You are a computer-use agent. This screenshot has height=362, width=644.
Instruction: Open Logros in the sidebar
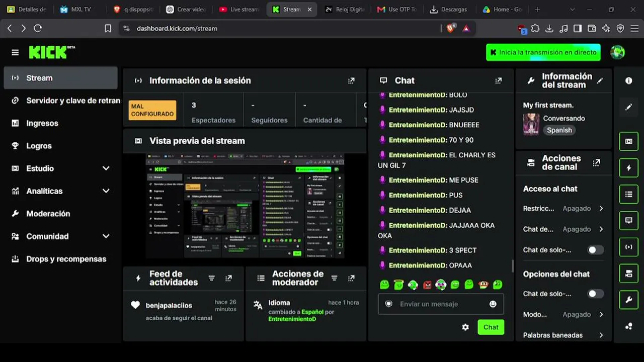point(61,146)
